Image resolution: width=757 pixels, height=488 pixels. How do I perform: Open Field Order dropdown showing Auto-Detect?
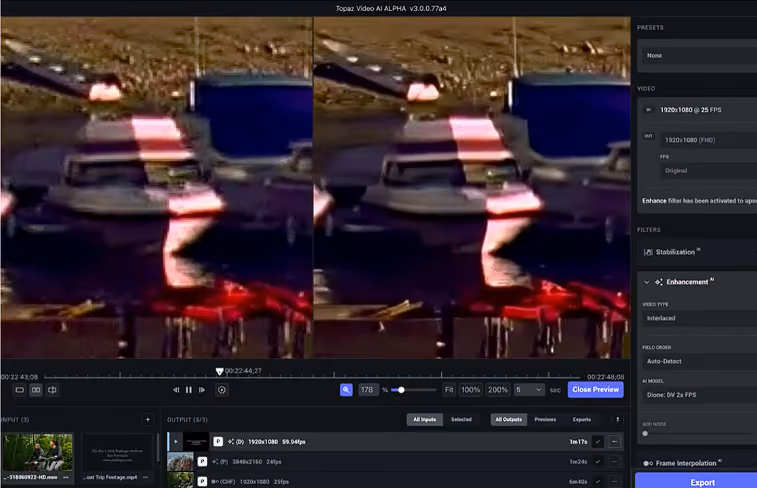(700, 361)
